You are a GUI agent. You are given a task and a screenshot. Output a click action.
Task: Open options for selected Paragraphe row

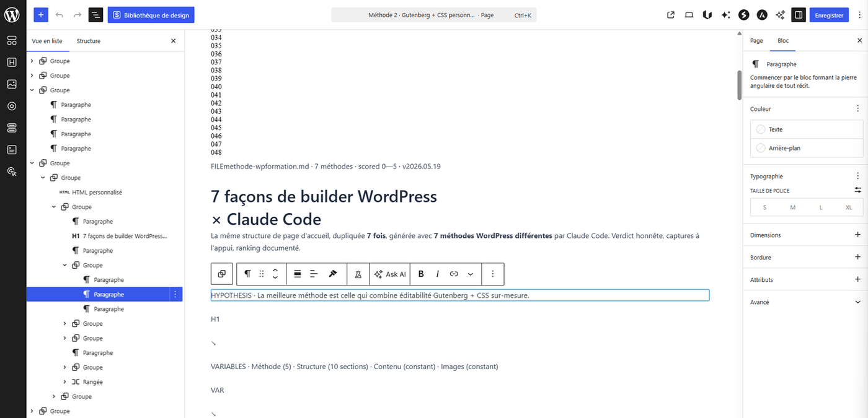pyautogui.click(x=175, y=295)
